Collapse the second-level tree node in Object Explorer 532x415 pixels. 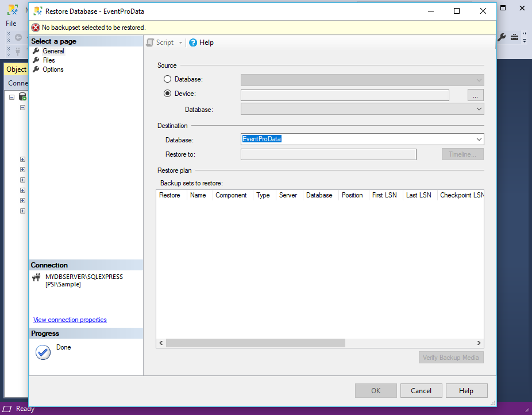click(23, 108)
